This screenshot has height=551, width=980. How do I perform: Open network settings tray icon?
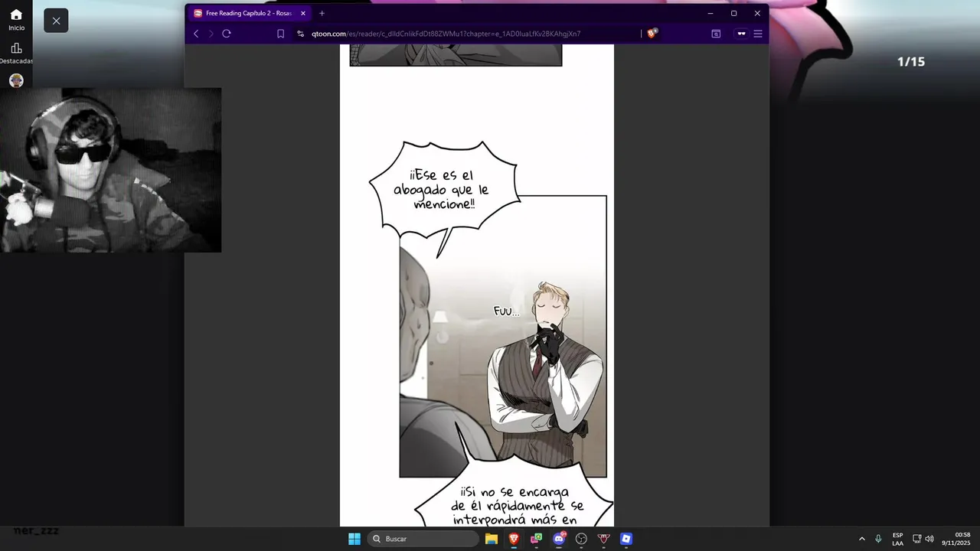(x=917, y=539)
